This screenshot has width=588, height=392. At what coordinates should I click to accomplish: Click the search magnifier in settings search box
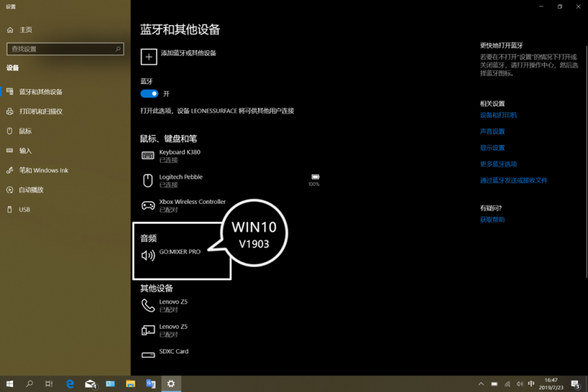click(118, 49)
